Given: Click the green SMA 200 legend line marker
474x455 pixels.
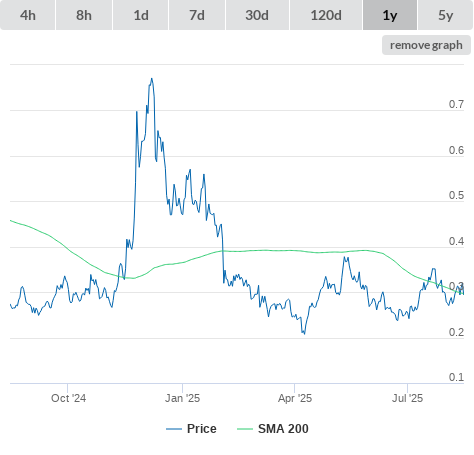Looking at the screenshot, I should 245,429.
